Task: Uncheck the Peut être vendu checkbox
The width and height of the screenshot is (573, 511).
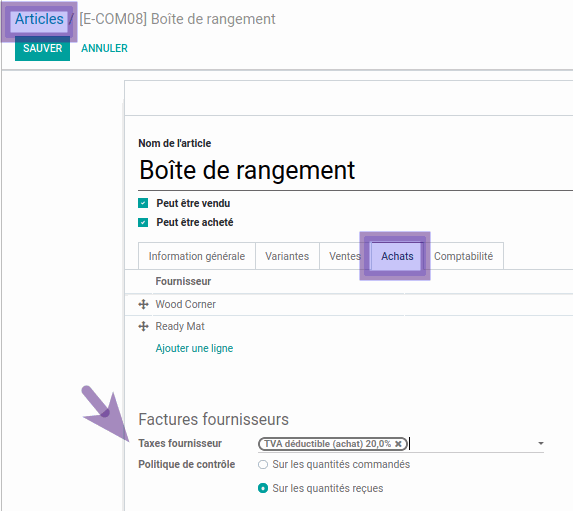Action: [x=143, y=203]
